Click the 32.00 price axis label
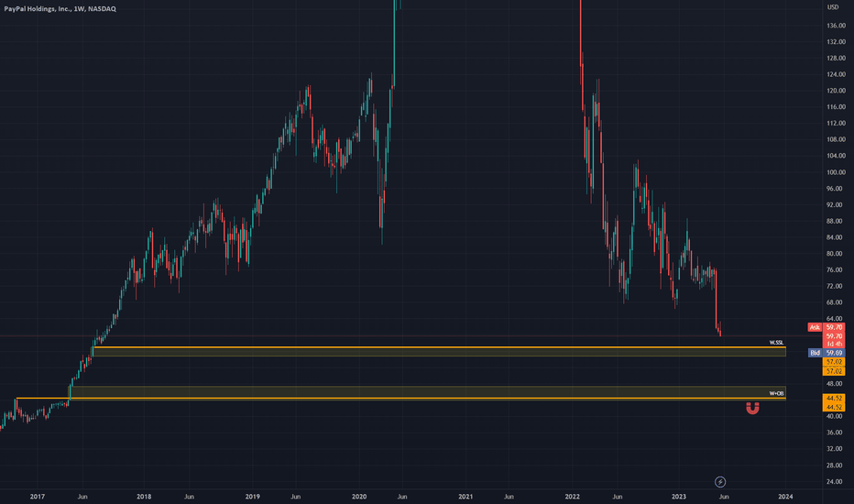Viewport: 854px width, 504px height. tap(836, 449)
